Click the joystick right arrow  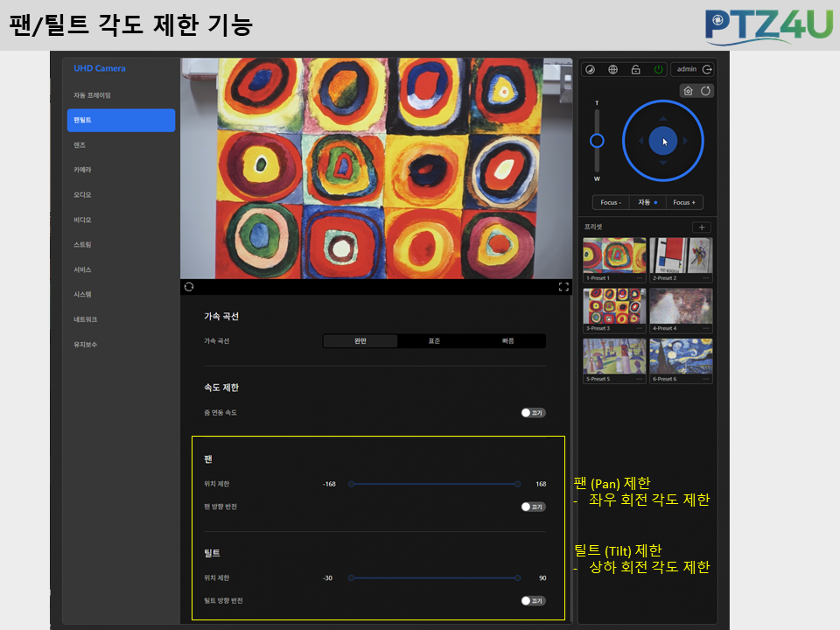(685, 141)
